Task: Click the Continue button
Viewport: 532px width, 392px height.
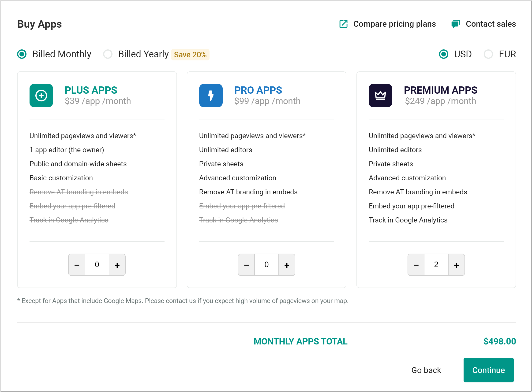Action: point(489,370)
